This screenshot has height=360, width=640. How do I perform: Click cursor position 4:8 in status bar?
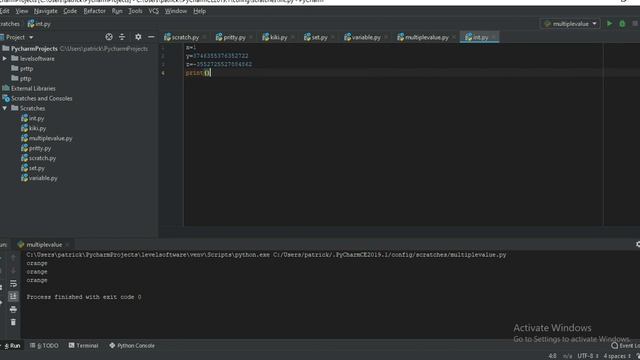tap(552, 356)
